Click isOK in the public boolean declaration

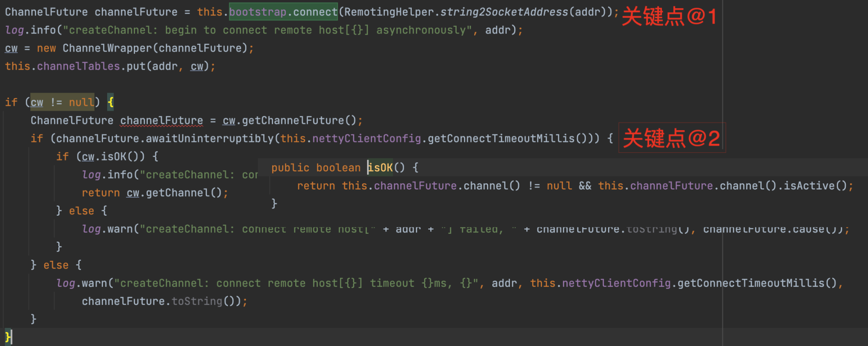pos(380,168)
